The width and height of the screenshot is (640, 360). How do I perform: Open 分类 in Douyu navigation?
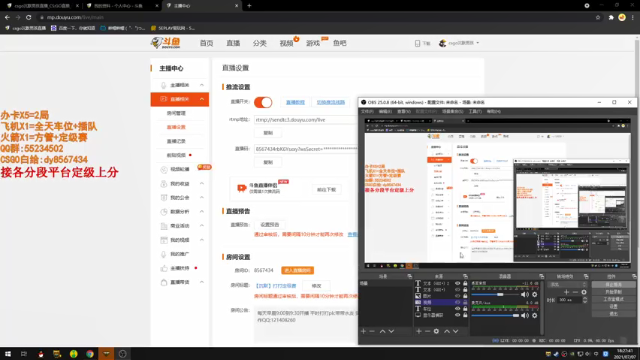[260, 43]
